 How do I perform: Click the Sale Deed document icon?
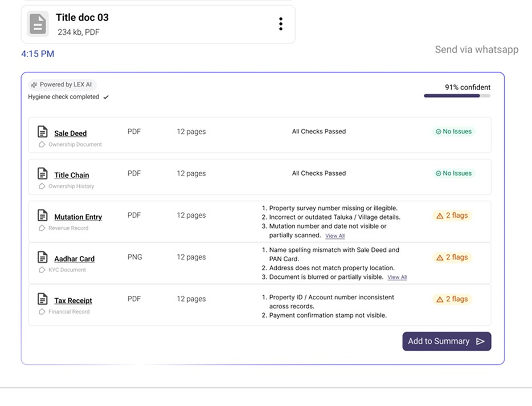[42, 132]
